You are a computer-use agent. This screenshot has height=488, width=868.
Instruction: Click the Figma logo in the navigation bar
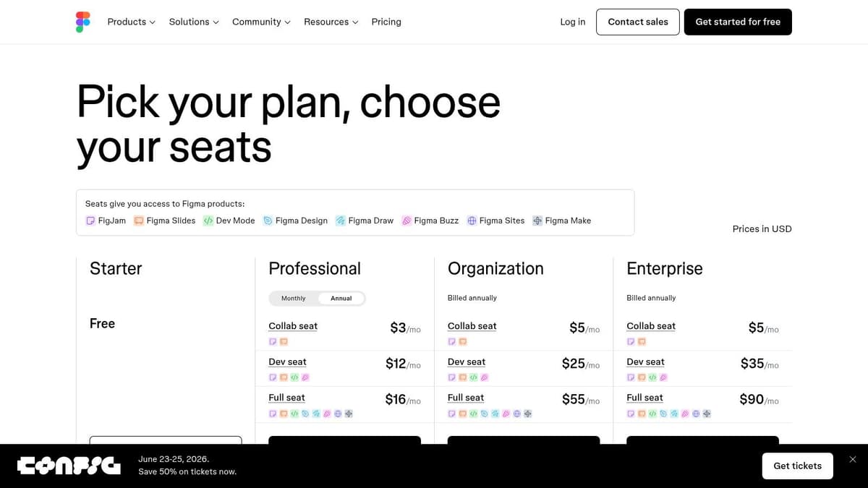82,22
